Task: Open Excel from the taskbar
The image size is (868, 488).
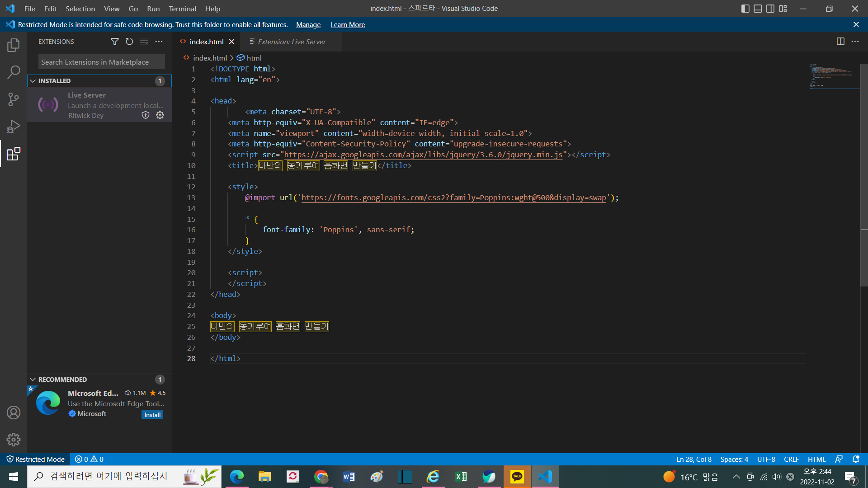Action: point(461,477)
